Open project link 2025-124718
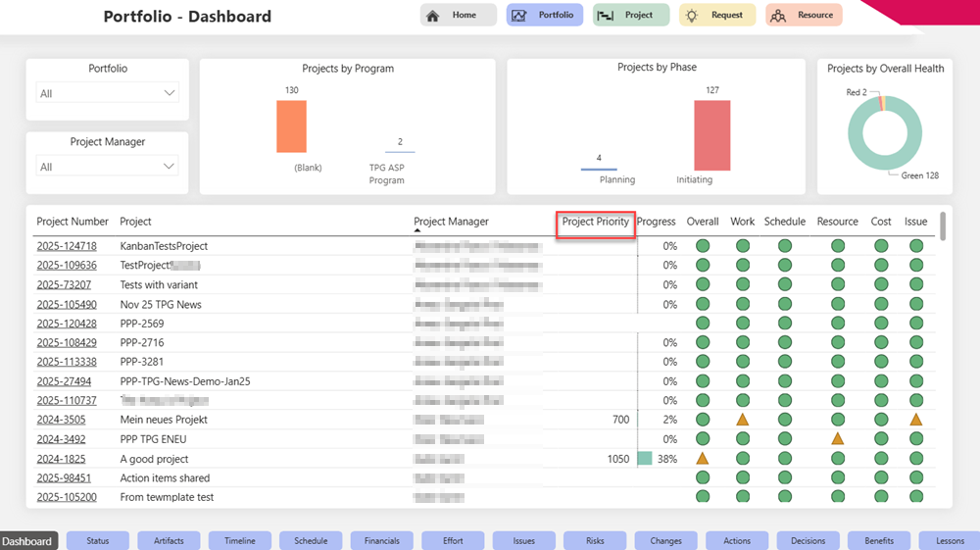980x550 pixels. click(67, 246)
